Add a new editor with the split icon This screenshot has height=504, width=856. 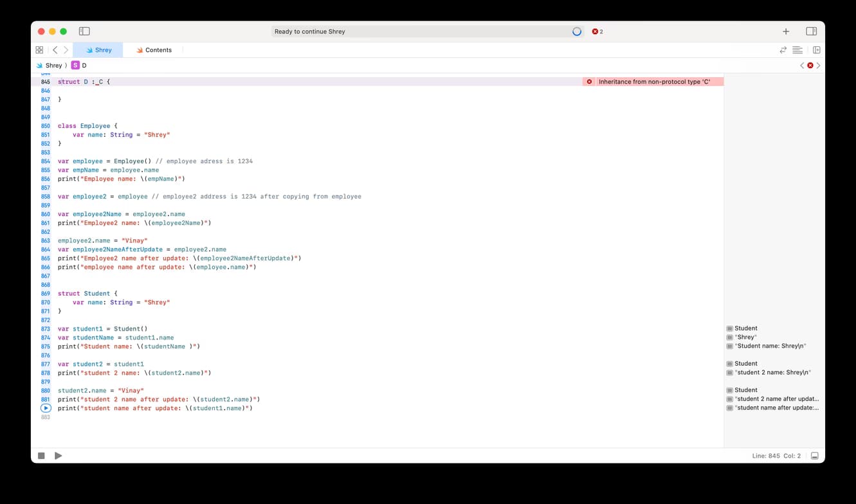tap(816, 50)
